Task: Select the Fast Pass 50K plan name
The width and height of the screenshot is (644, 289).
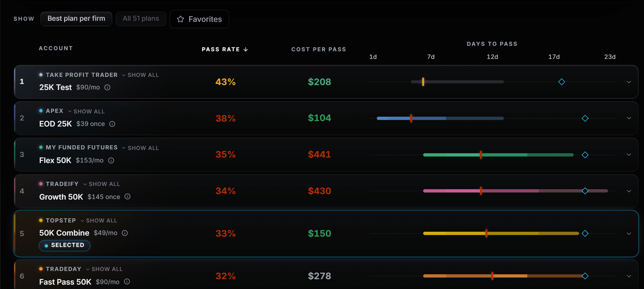Action: click(x=65, y=282)
